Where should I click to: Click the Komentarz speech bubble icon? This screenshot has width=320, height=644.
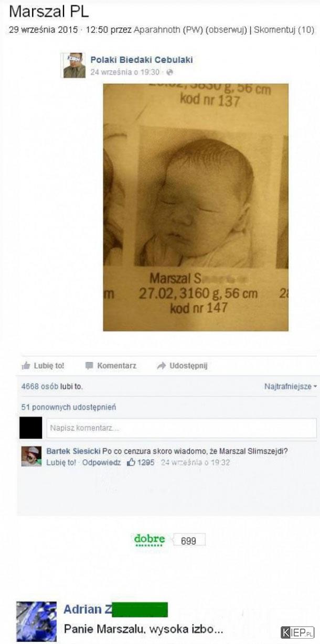[x=89, y=366]
